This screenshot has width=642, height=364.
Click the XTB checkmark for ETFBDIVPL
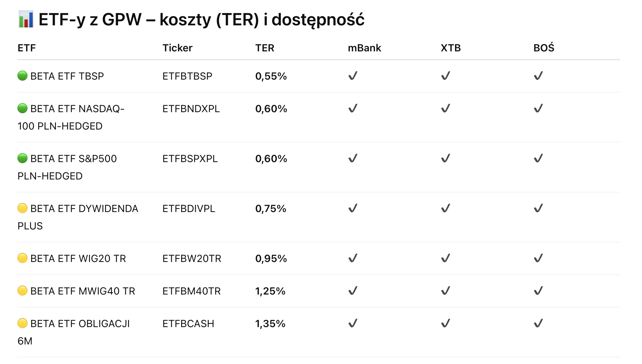point(446,208)
